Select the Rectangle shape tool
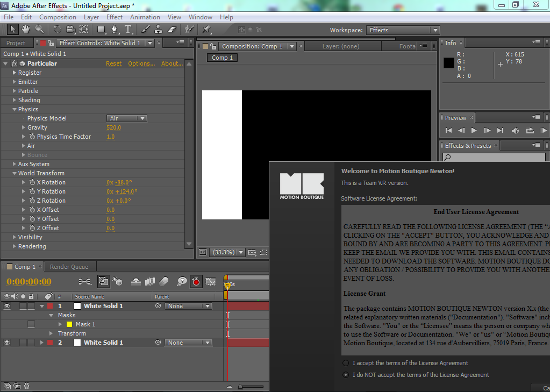Screen dimensions: 550x392 (102, 30)
